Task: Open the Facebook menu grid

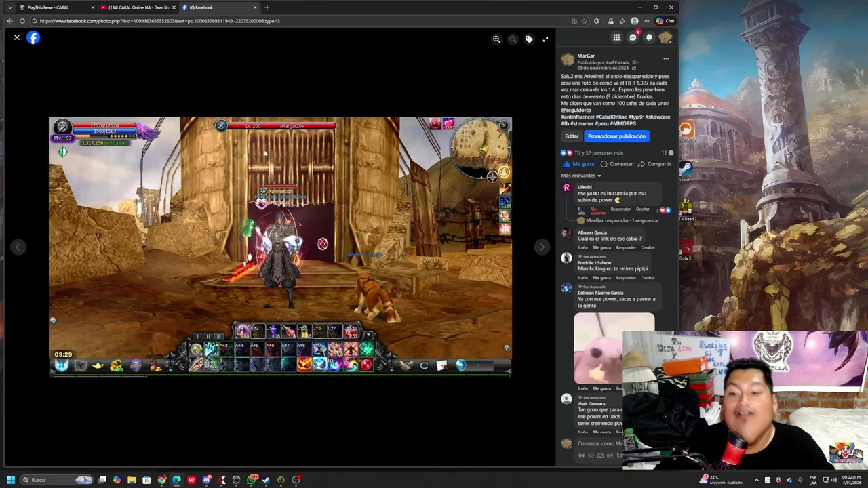Action: 616,38
